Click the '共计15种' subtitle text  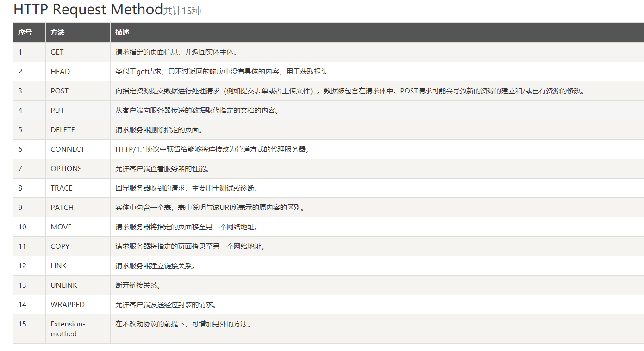182,11
